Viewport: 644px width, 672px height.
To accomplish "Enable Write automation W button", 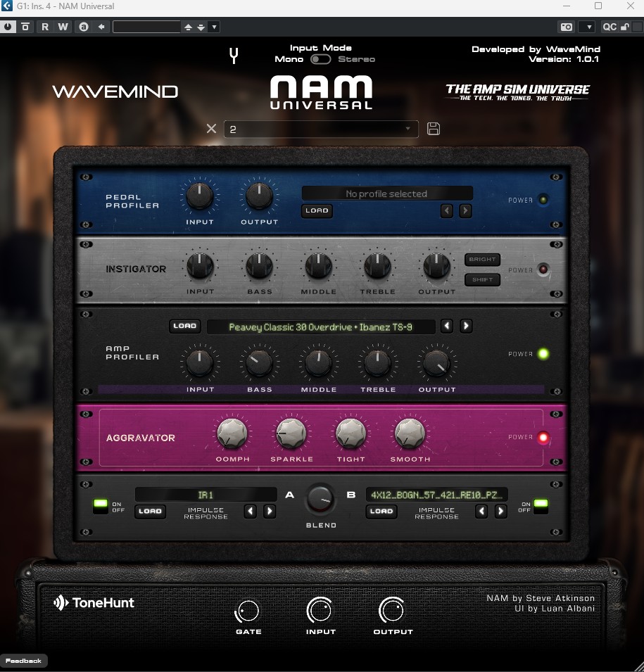I will [63, 27].
